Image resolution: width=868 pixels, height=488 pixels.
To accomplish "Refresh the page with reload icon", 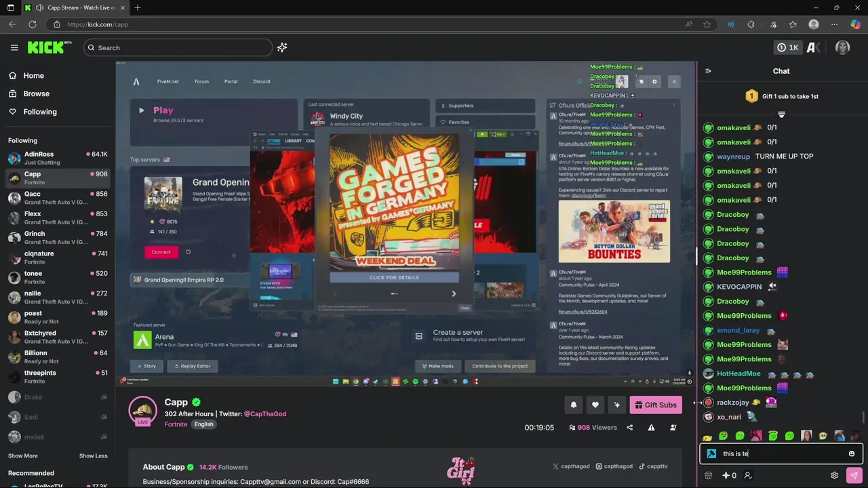I will point(33,24).
